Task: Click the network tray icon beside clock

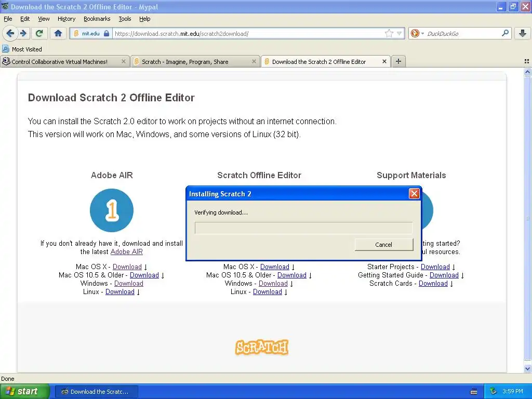Action: point(493,392)
